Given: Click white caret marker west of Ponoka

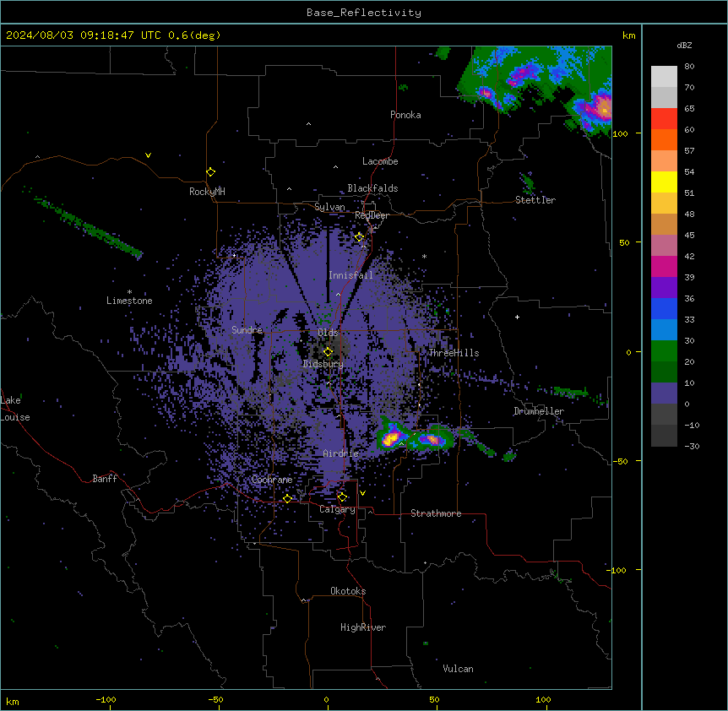Looking at the screenshot, I should pyautogui.click(x=308, y=124).
